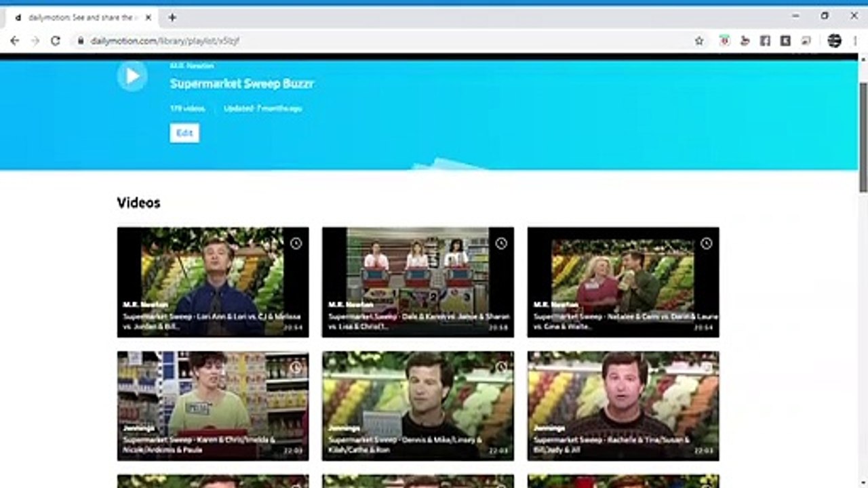Close the dailymotion tab
868x488 pixels.
(149, 18)
